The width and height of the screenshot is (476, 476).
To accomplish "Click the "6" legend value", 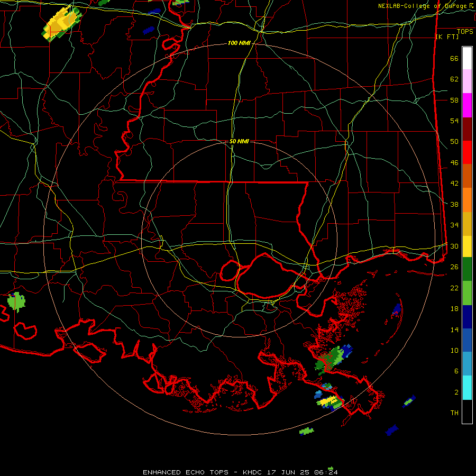I will coord(456,371).
